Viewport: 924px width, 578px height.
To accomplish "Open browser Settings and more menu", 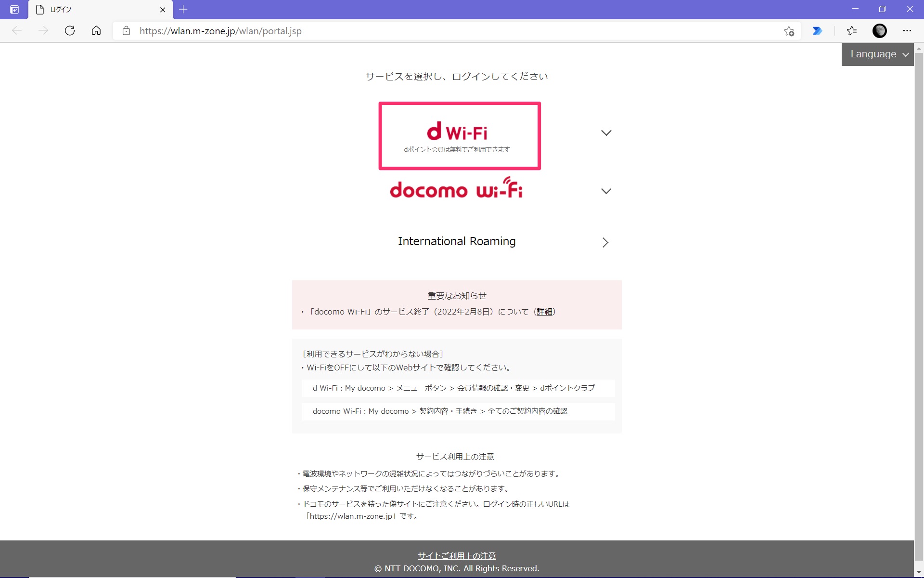I will (907, 31).
